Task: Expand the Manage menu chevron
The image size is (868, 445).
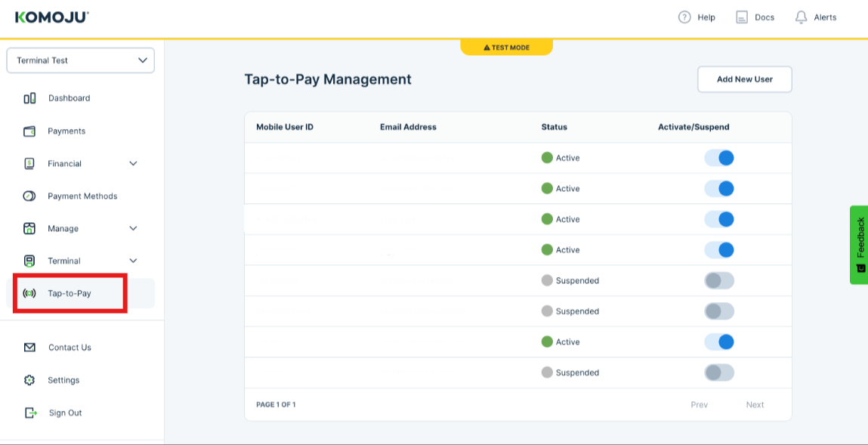Action: click(134, 229)
